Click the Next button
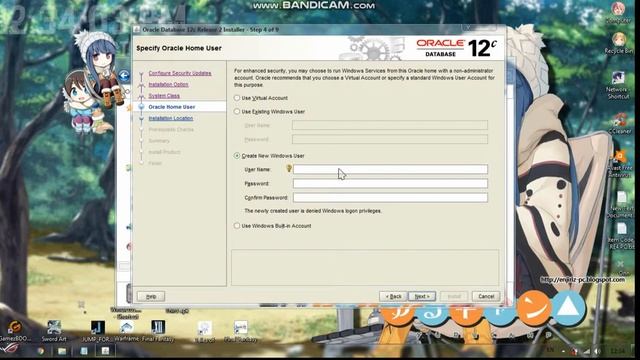This screenshot has height=360, width=640. (422, 296)
